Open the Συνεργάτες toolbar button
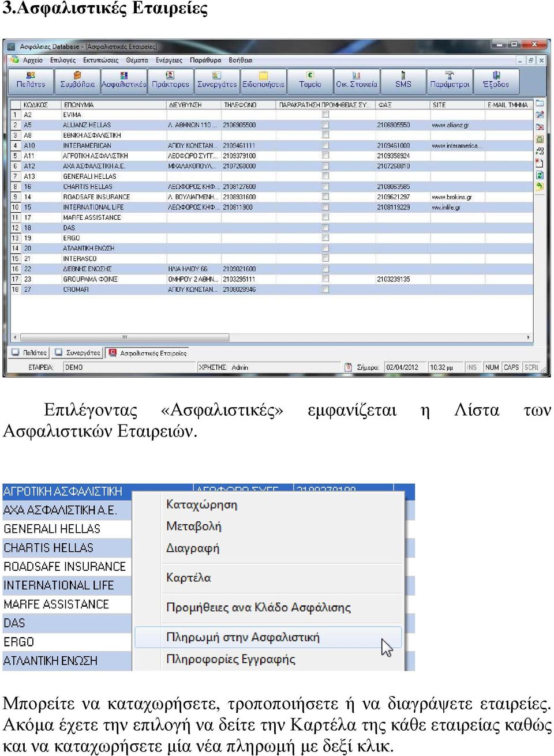554x756 pixels. coord(217,80)
